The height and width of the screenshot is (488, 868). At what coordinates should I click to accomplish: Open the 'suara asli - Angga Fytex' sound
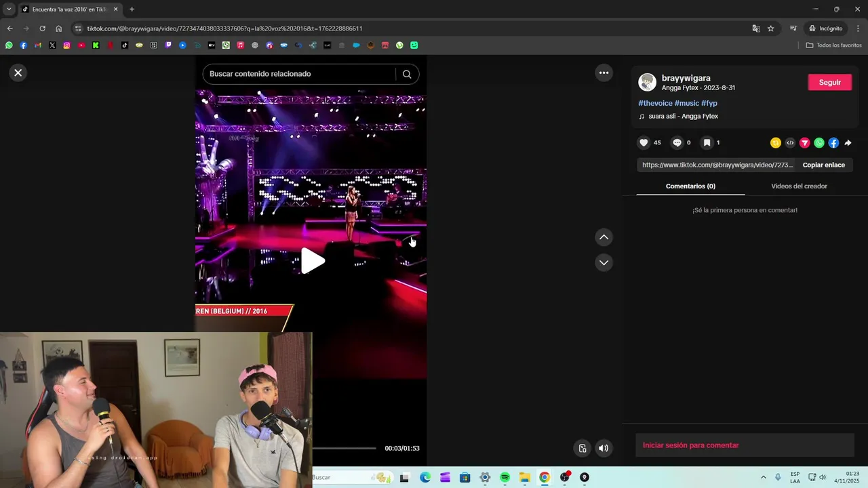[x=683, y=117]
